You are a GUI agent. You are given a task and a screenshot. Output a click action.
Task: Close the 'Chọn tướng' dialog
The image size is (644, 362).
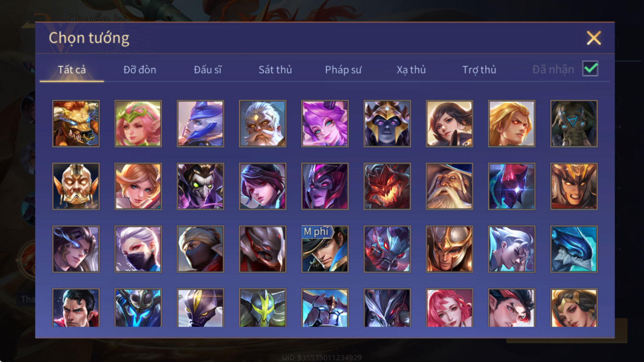coord(594,38)
